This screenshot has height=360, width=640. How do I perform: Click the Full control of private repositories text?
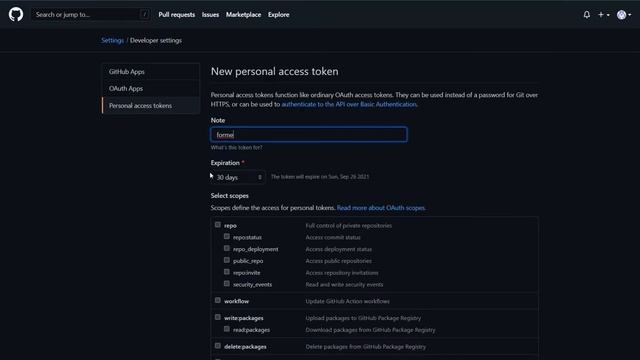click(349, 226)
